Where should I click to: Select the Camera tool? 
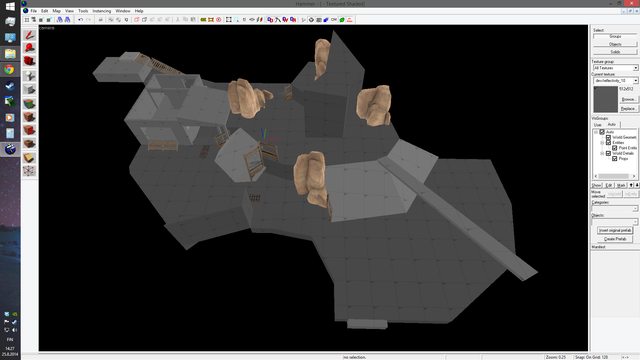(29, 62)
